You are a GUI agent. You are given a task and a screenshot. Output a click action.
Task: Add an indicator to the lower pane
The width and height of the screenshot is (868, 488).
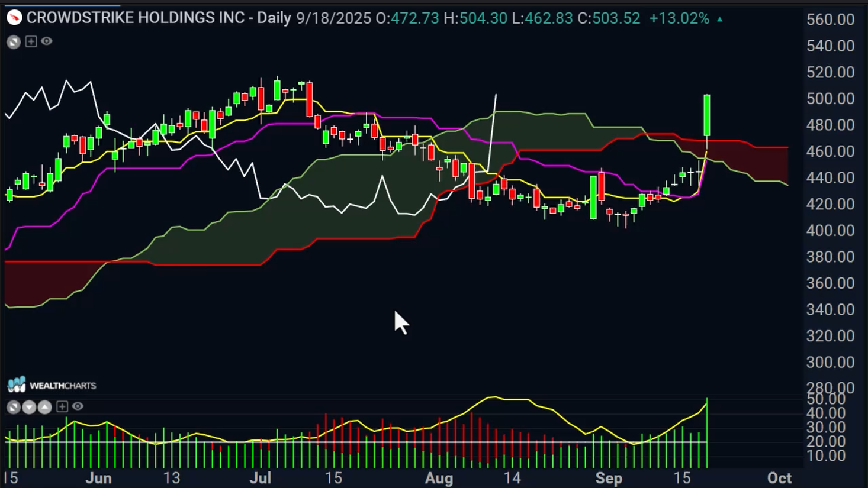pyautogui.click(x=62, y=406)
